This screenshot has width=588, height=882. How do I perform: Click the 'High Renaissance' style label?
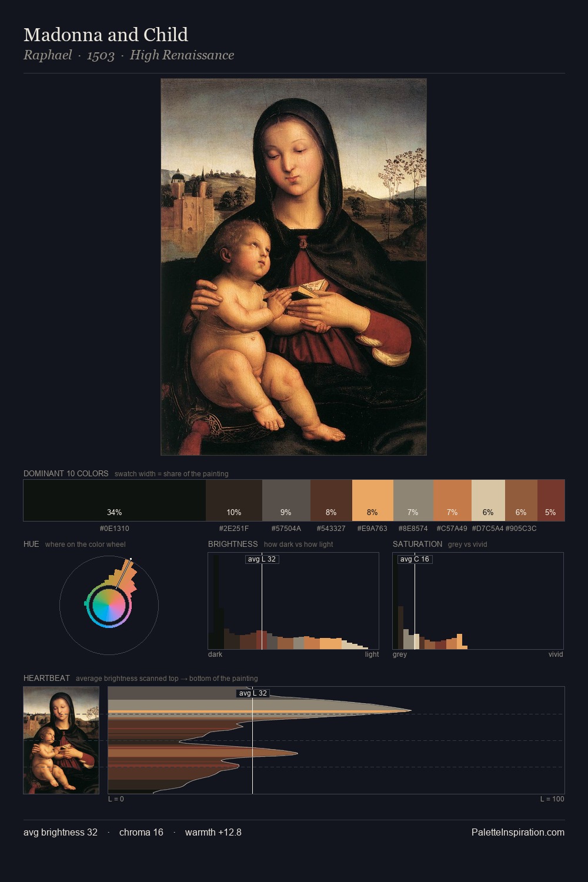coord(182,55)
